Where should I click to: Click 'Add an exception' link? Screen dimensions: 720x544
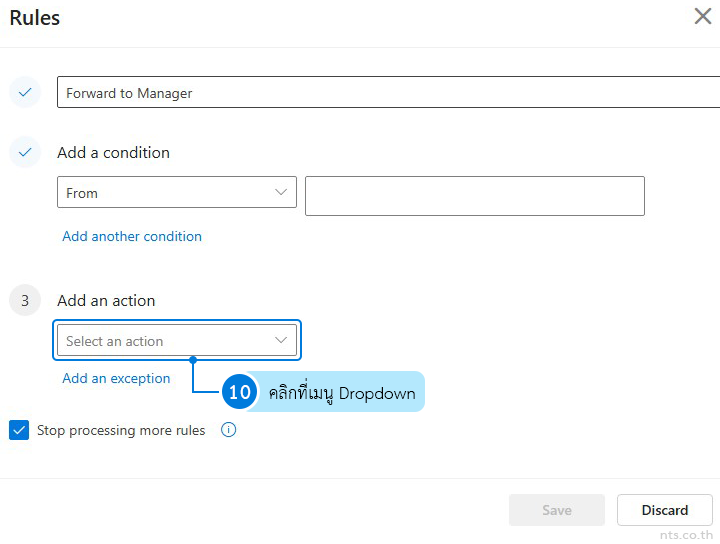(116, 378)
